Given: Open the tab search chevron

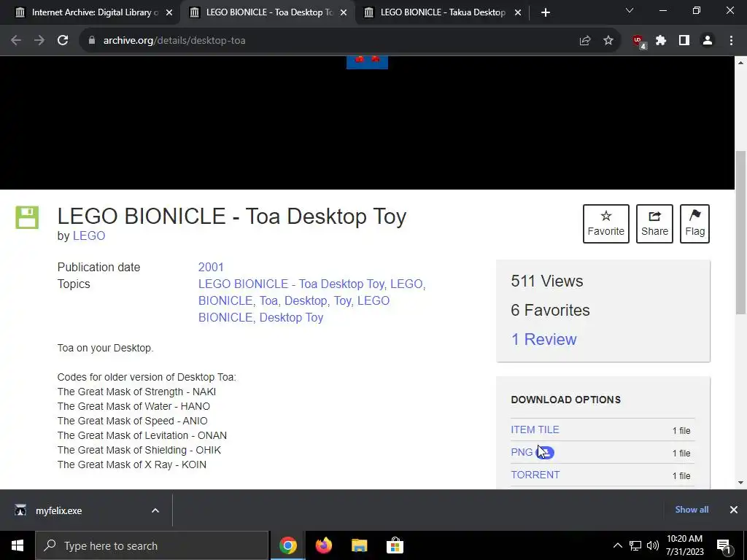Looking at the screenshot, I should 630,10.
